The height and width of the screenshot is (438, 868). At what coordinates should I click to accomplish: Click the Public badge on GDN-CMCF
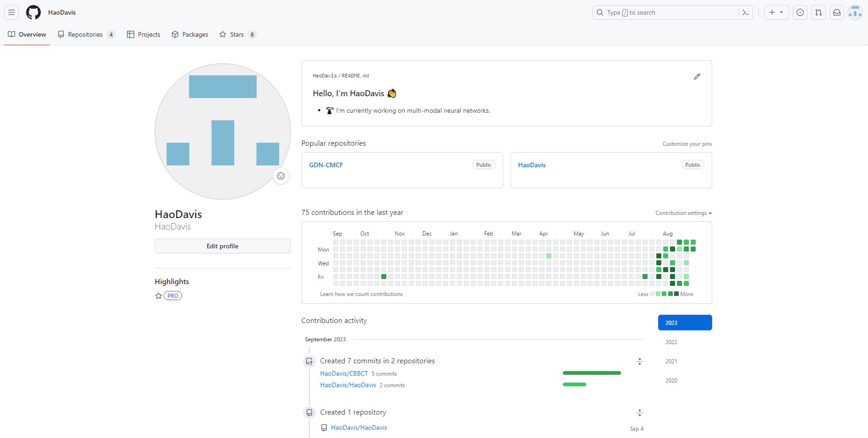[483, 165]
